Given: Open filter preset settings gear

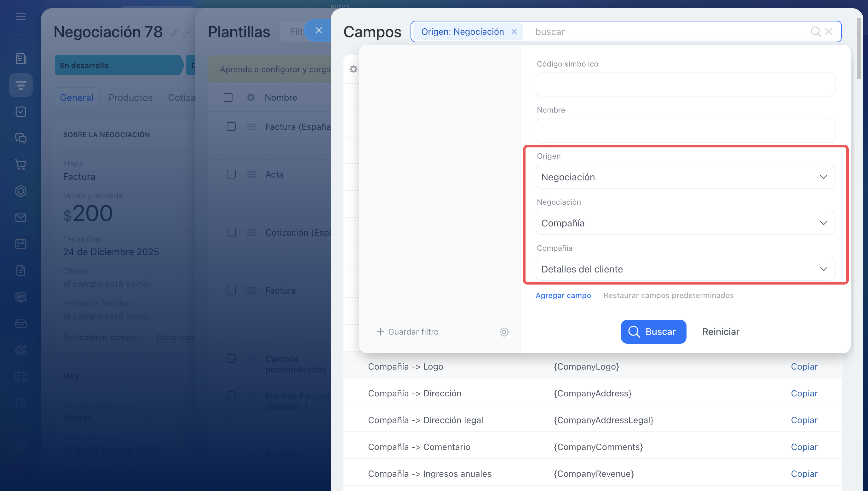Looking at the screenshot, I should (x=504, y=332).
